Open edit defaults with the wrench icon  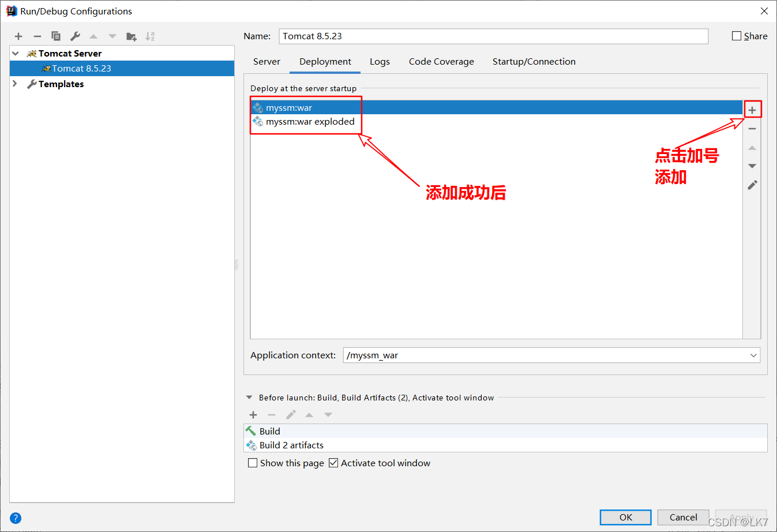(x=74, y=36)
